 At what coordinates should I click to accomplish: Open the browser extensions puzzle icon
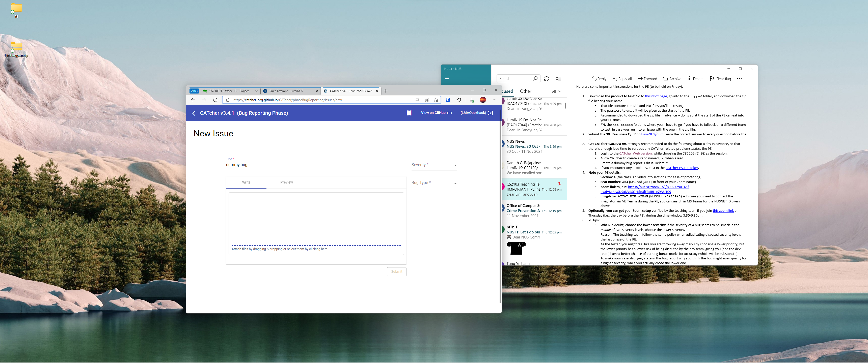(x=459, y=100)
